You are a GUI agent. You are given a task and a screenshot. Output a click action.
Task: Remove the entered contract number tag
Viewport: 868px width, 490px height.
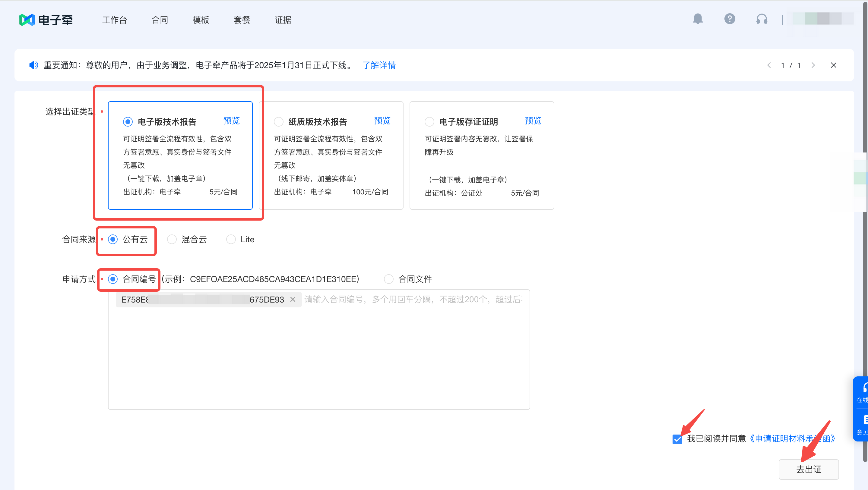coord(293,299)
